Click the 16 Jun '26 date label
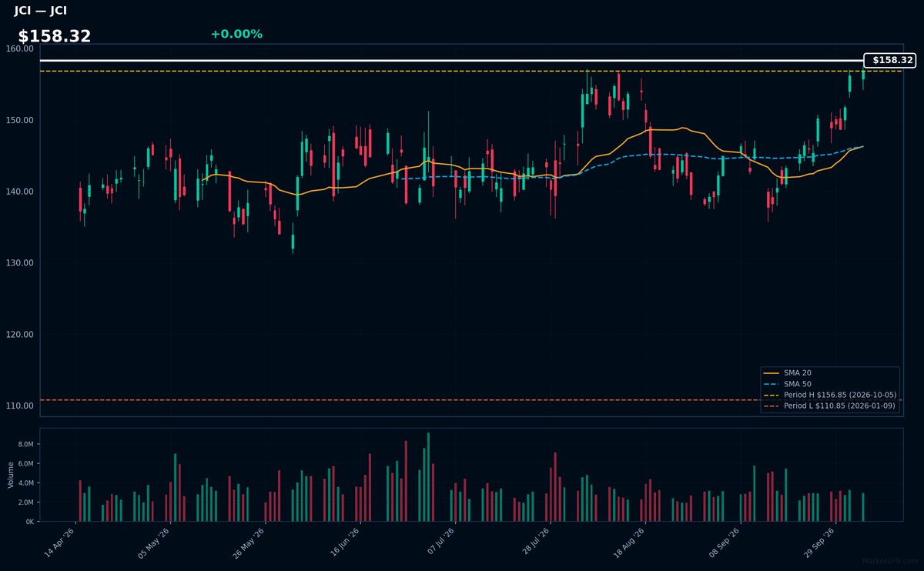Image resolution: width=924 pixels, height=571 pixels. (345, 543)
